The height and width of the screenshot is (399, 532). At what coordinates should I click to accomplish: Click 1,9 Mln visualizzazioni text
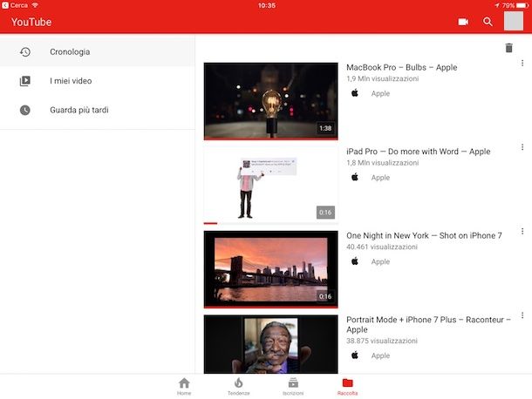pyautogui.click(x=382, y=78)
